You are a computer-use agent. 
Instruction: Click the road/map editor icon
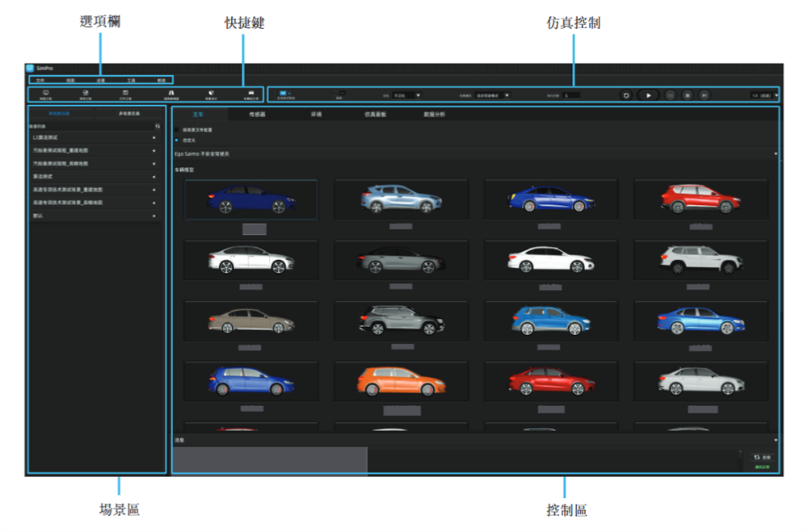(171, 94)
